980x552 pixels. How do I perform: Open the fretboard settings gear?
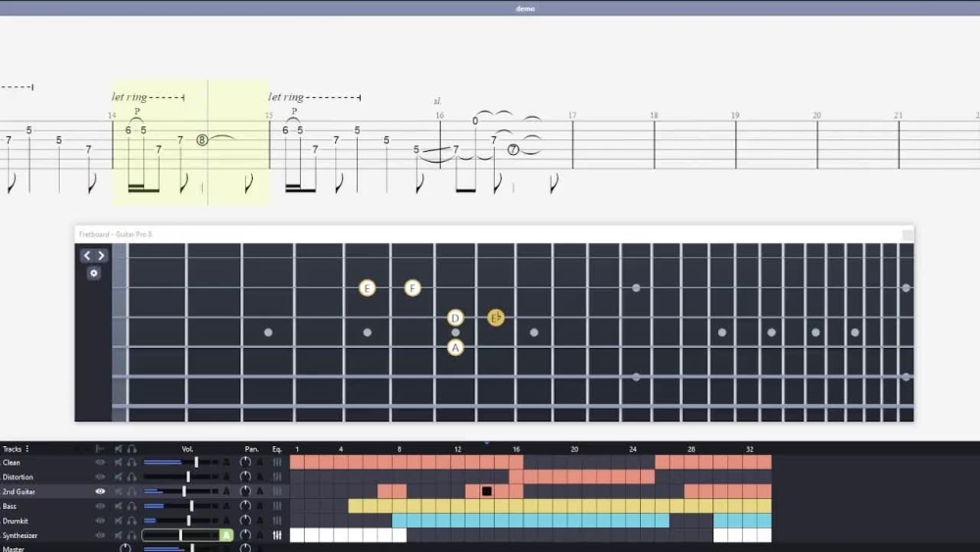click(94, 274)
